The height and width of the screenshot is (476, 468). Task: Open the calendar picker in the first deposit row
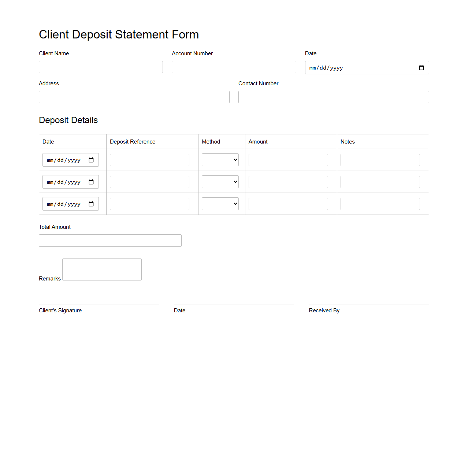pyautogui.click(x=91, y=160)
